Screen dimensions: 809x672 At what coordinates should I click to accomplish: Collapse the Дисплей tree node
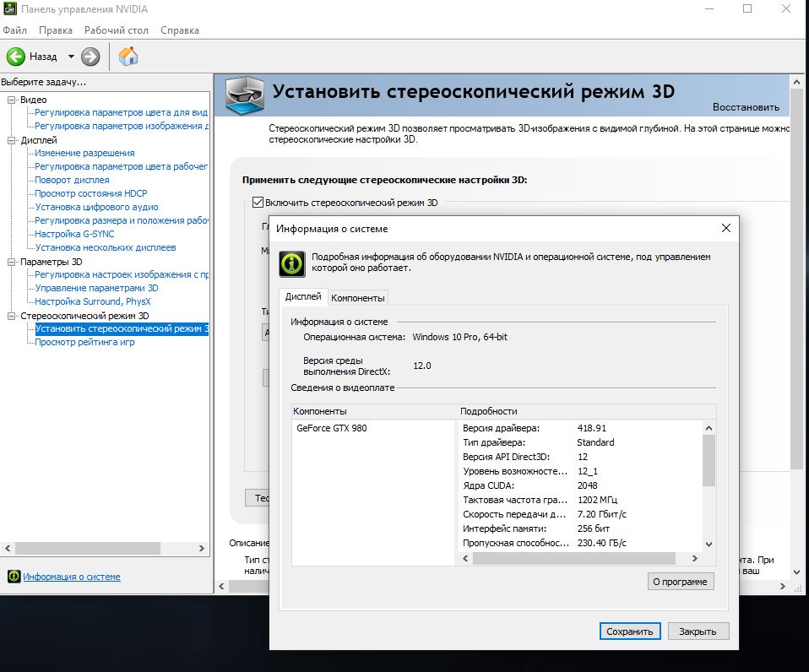11,140
